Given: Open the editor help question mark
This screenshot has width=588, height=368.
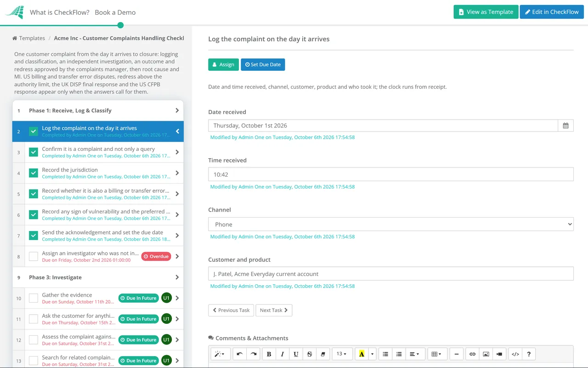Looking at the screenshot, I should coord(529,354).
